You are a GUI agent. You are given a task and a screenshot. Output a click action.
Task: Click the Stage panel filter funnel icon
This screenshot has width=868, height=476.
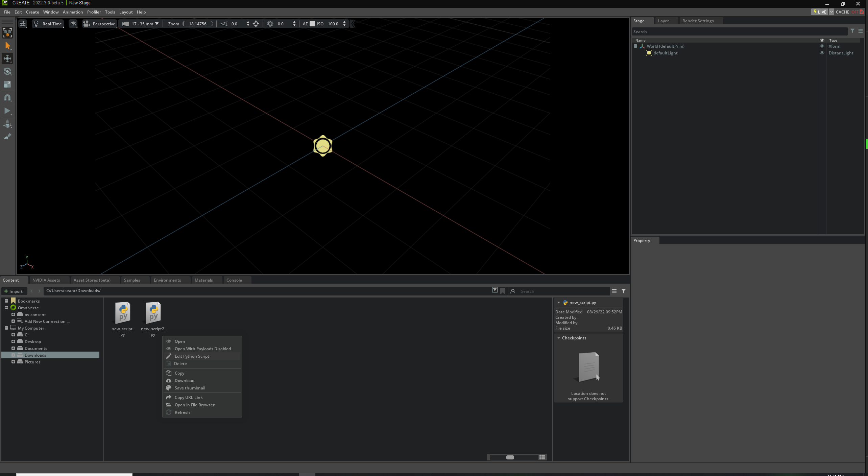[x=852, y=31]
